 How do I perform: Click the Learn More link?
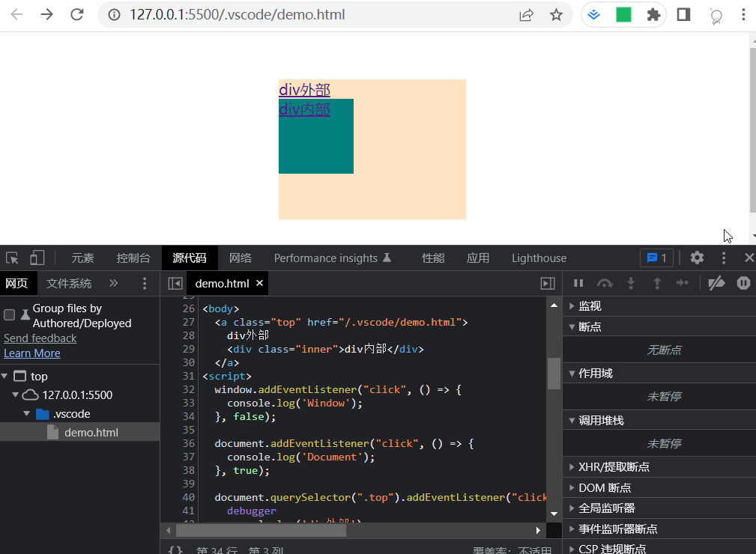tap(31, 353)
